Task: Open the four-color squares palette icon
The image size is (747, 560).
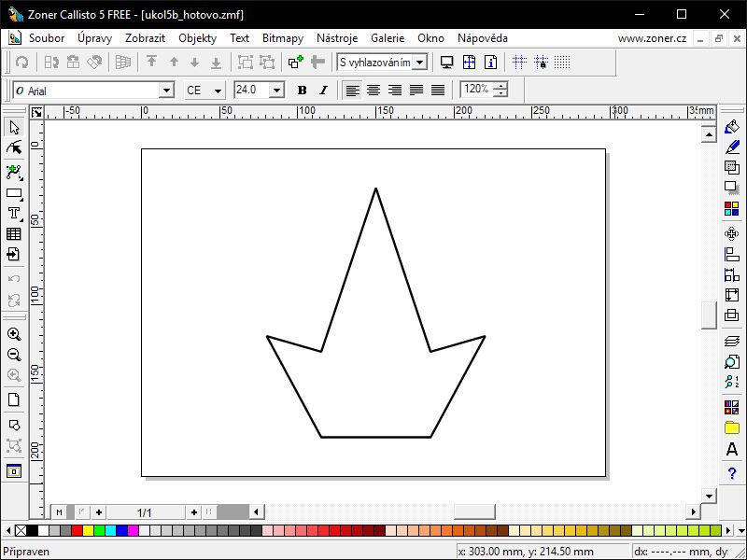Action: pyautogui.click(x=732, y=208)
